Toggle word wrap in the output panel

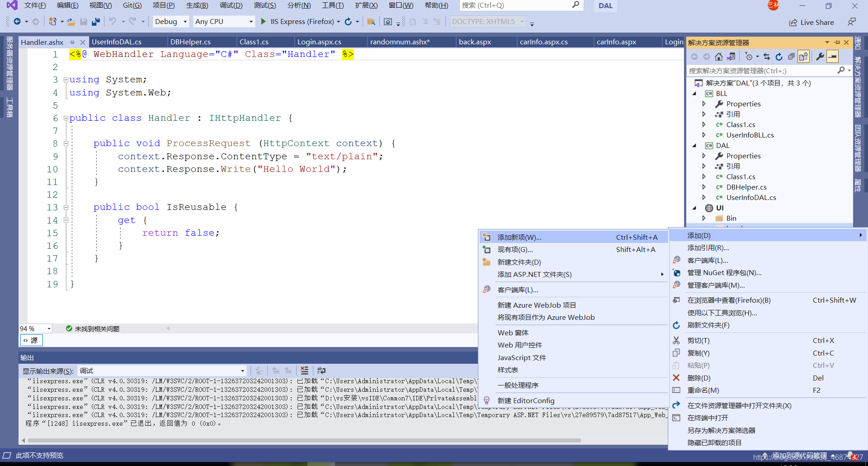[321, 371]
